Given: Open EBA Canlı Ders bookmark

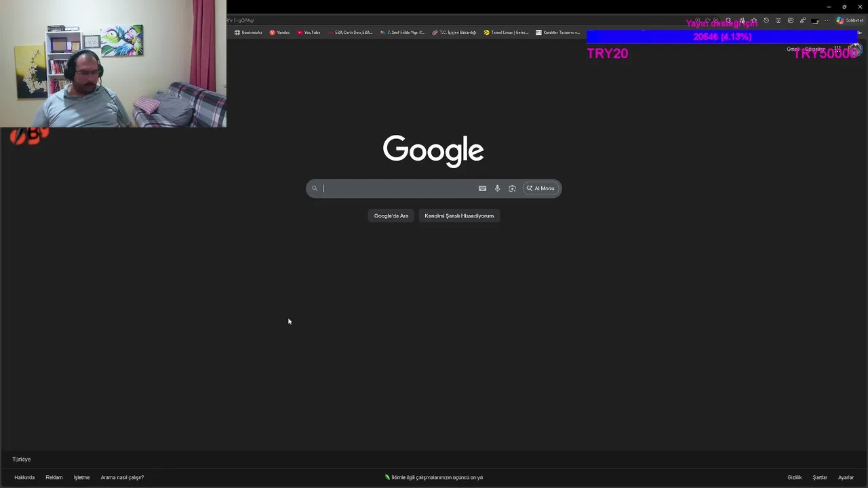Looking at the screenshot, I should (350, 33).
